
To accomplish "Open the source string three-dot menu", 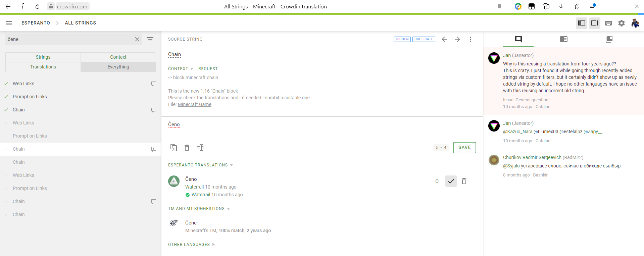I will pyautogui.click(x=470, y=39).
